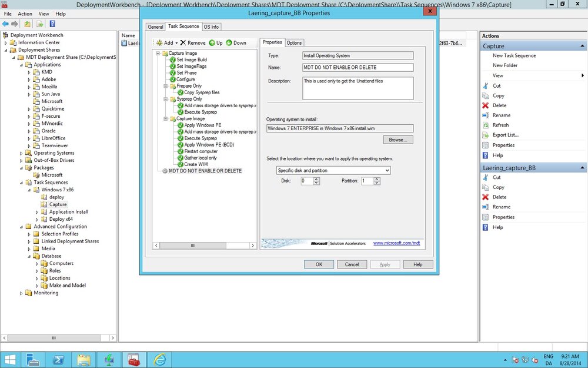The width and height of the screenshot is (588, 368).
Task: Select disabled MDT DO NOT ENABLE OR DELETE step
Action: click(x=205, y=171)
